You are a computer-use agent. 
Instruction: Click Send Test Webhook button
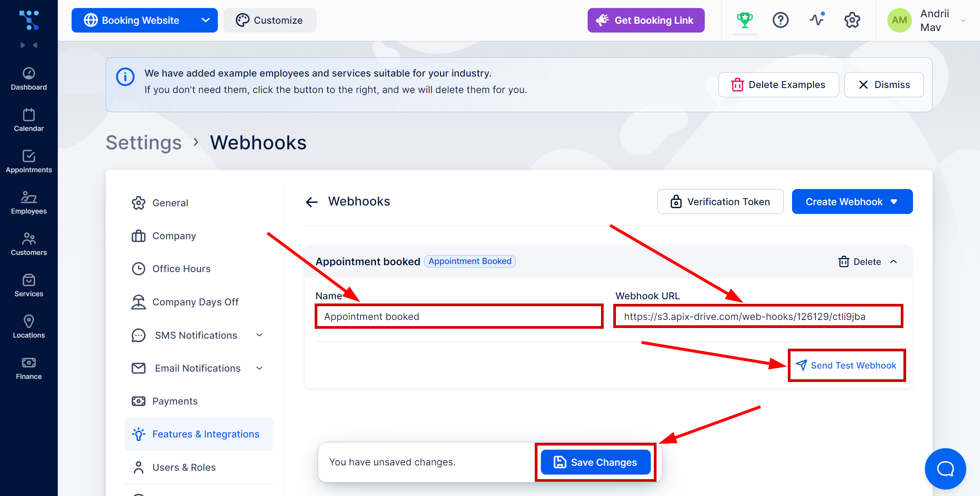coord(846,365)
